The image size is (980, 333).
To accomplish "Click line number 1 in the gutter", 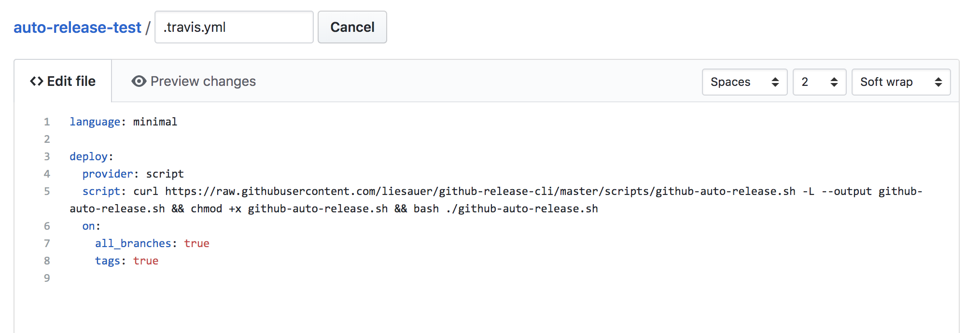I will pos(47,122).
